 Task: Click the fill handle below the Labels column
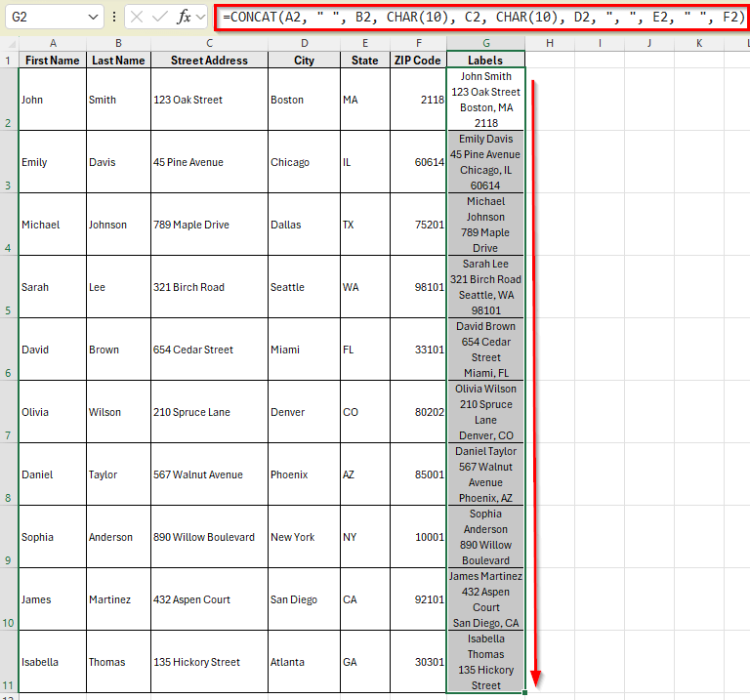click(x=525, y=693)
